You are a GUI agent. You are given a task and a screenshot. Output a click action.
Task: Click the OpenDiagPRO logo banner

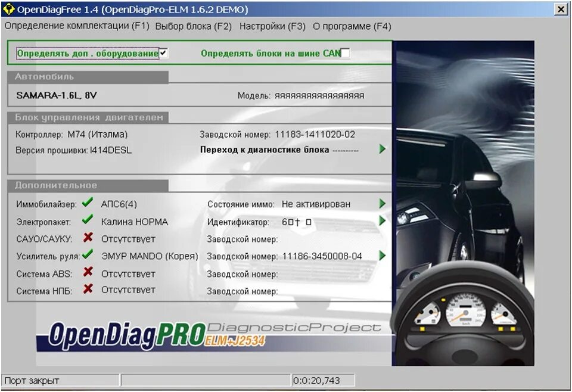point(214,335)
